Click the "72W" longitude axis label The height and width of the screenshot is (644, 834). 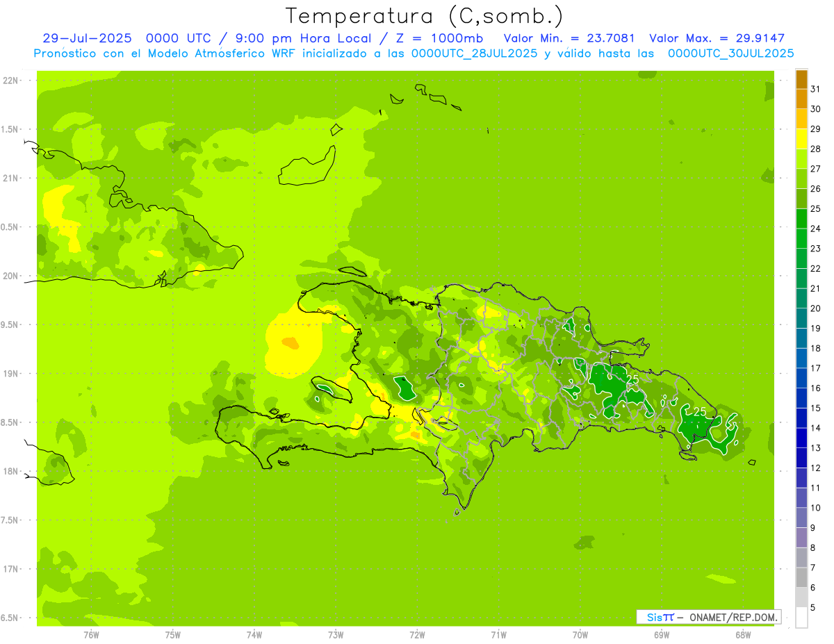417,634
